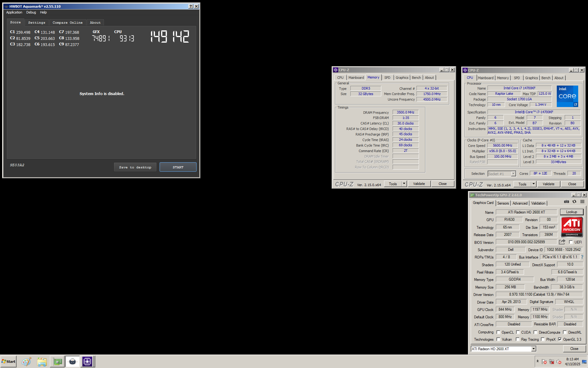Show hidden system tray icons
This screenshot has width=588, height=368.
coord(537,361)
